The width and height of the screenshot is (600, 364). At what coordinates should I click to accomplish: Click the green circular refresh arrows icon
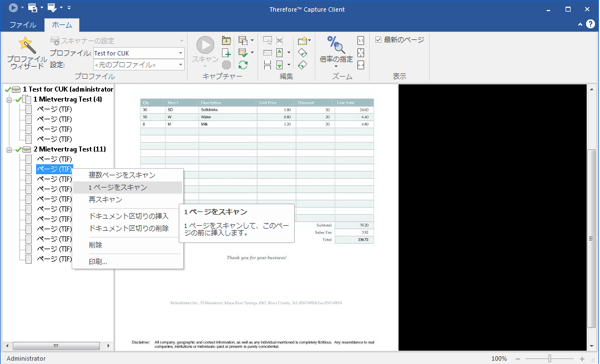point(243,65)
